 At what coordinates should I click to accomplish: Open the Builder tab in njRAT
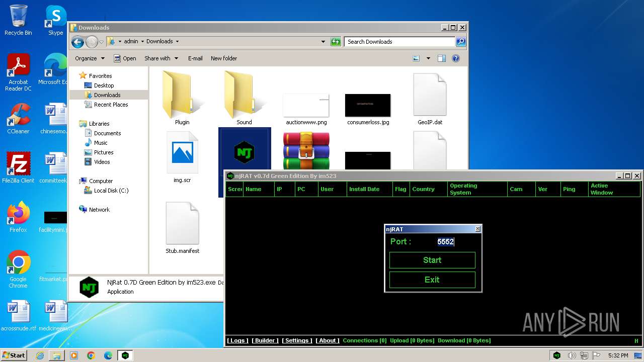(x=265, y=340)
